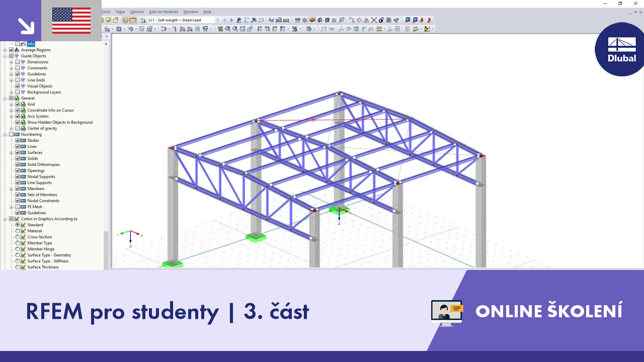Click the General category icon
This screenshot has height=362, width=644.
17,98
